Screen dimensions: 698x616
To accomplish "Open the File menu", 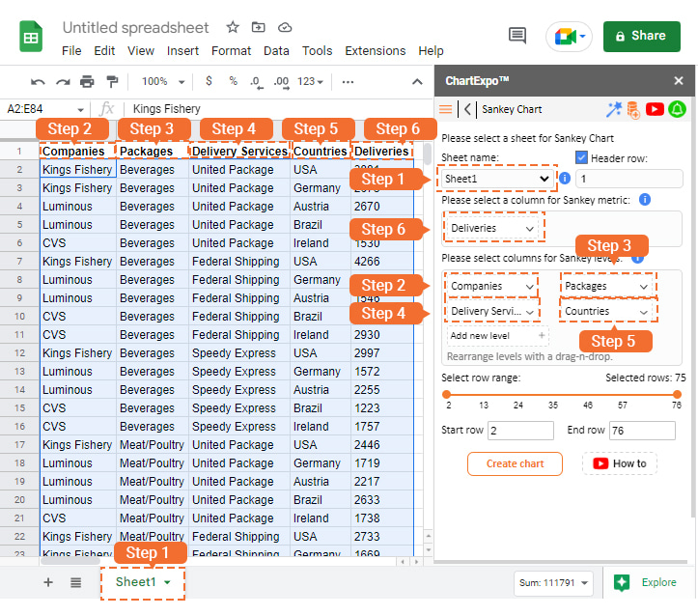I will pos(71,51).
